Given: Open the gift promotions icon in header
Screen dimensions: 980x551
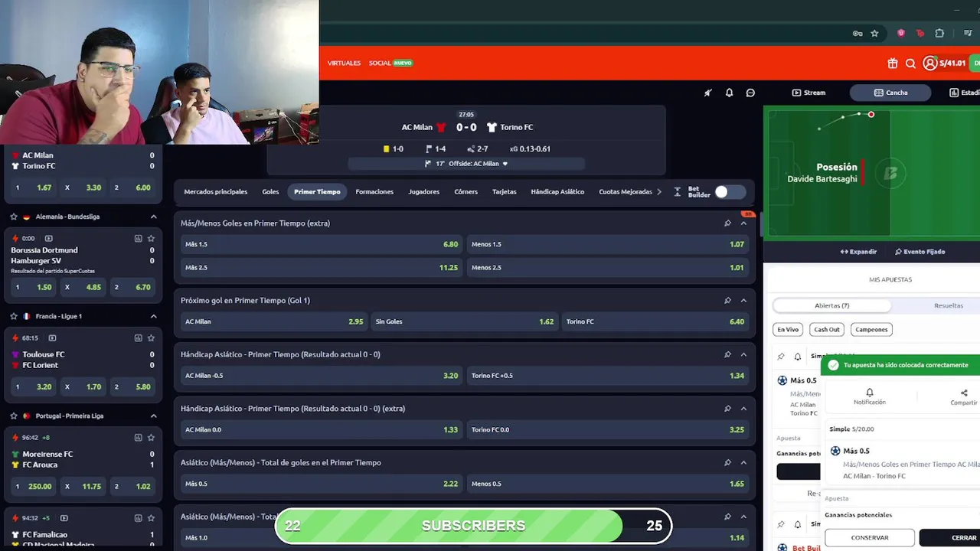Looking at the screenshot, I should (893, 64).
